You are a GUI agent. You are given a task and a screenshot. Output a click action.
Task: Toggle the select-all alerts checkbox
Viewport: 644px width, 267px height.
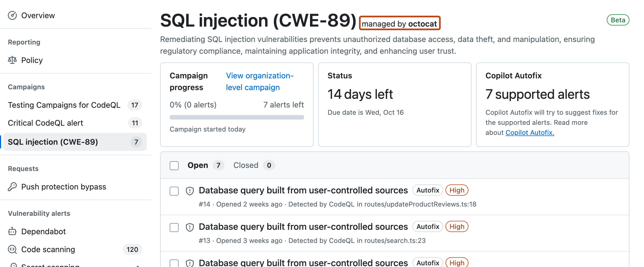tap(174, 166)
